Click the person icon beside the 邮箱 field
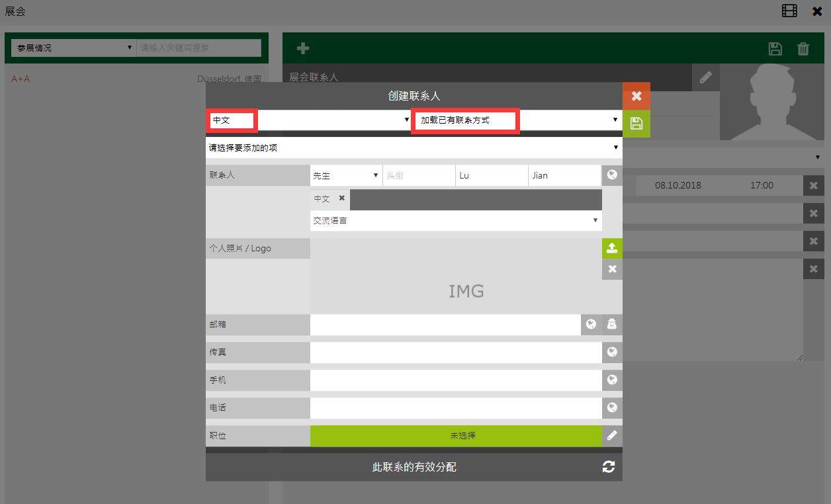Screen dimensions: 831x504 click(x=612, y=324)
